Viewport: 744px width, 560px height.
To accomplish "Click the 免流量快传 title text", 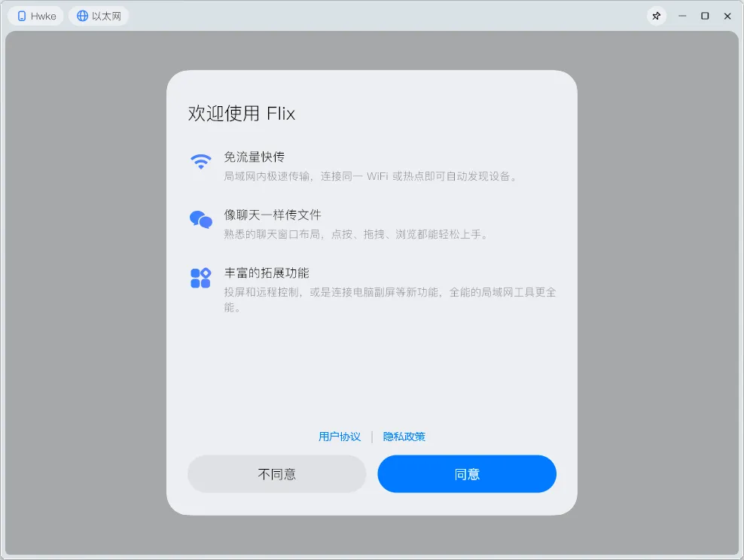I will coord(255,157).
